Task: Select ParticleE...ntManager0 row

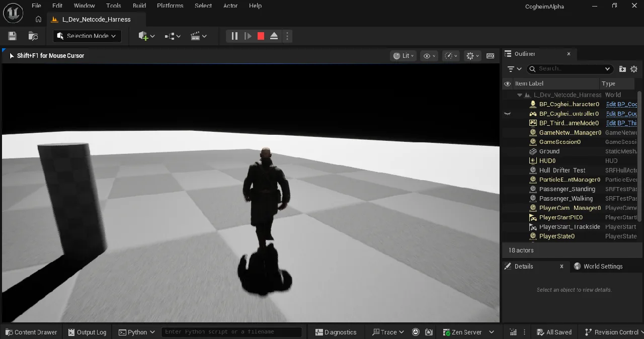Action: 569,180
